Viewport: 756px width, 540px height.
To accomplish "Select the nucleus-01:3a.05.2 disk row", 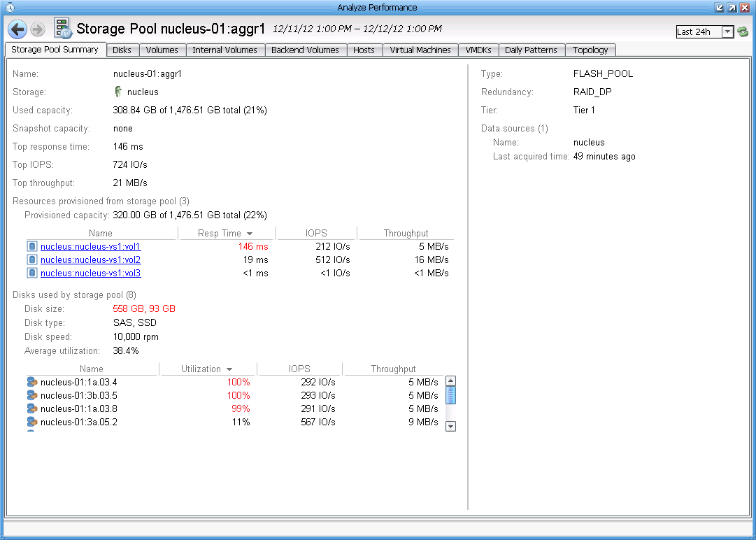I will [x=235, y=422].
